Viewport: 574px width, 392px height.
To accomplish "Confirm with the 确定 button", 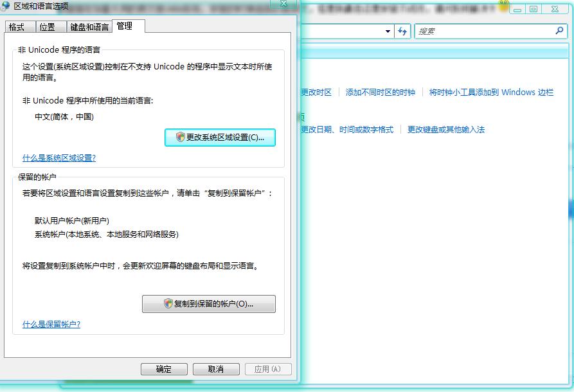I will pyautogui.click(x=164, y=369).
